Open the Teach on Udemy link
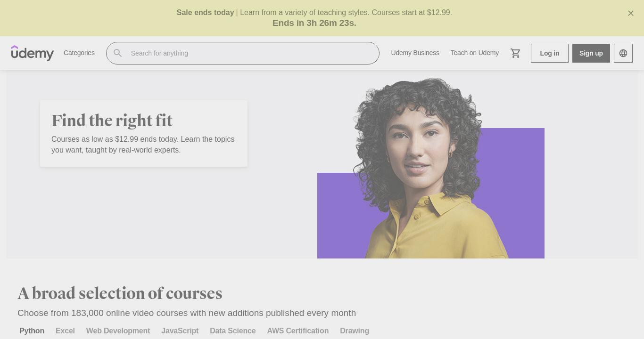 (x=474, y=53)
